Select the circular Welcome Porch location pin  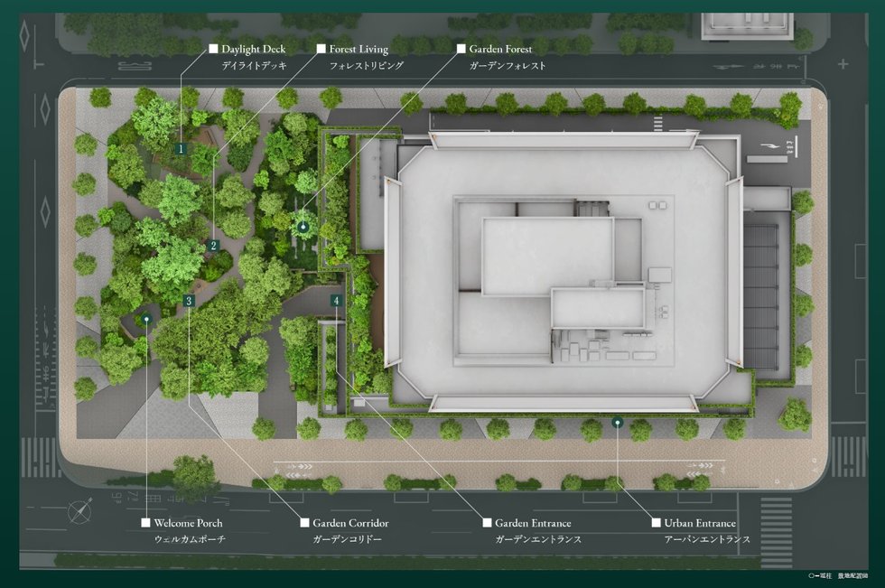coord(145,318)
